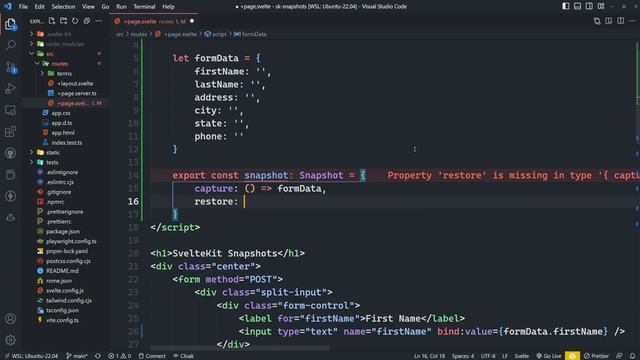Image resolution: width=640 pixels, height=360 pixels.
Task: Click the VS Code logo icon
Action: 7,7
